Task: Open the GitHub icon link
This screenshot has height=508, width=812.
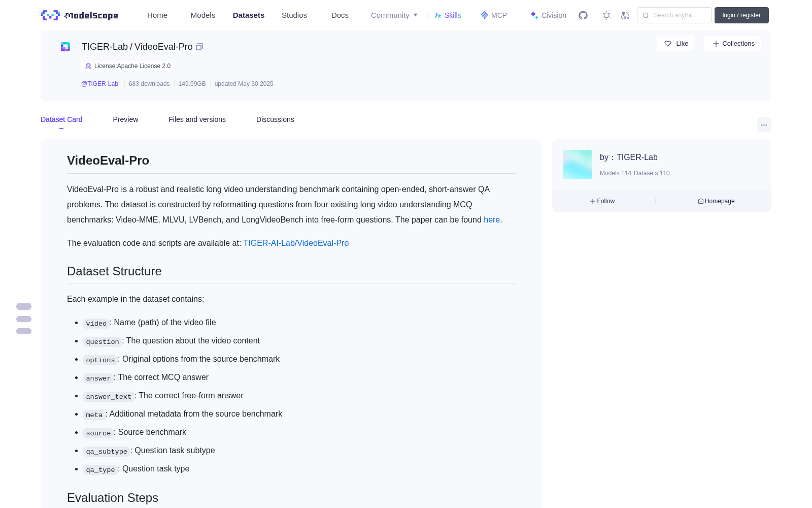Action: [583, 15]
